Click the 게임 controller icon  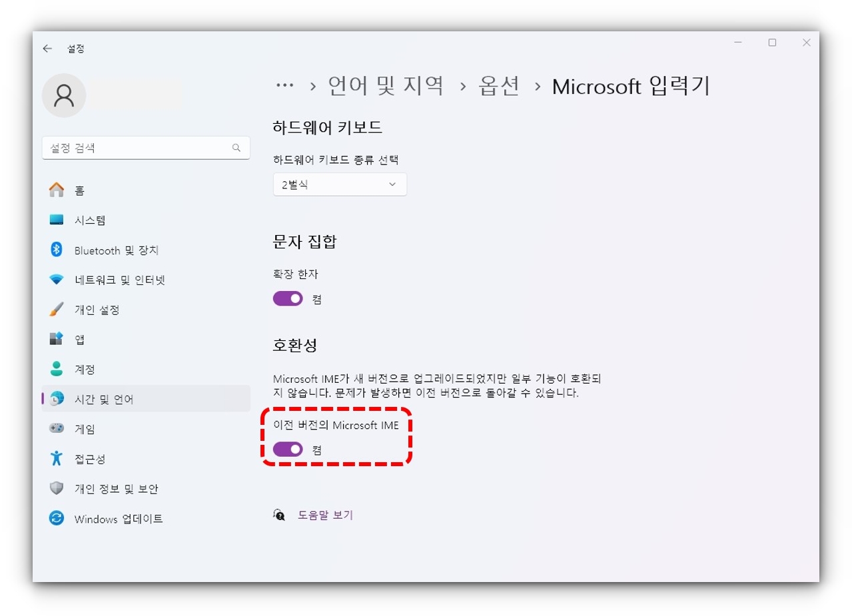point(57,428)
